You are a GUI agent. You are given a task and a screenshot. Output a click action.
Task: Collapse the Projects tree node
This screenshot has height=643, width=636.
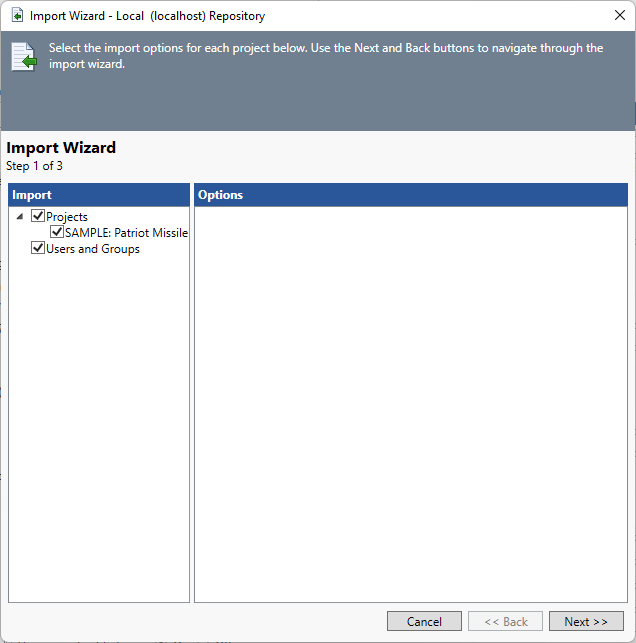(x=21, y=217)
